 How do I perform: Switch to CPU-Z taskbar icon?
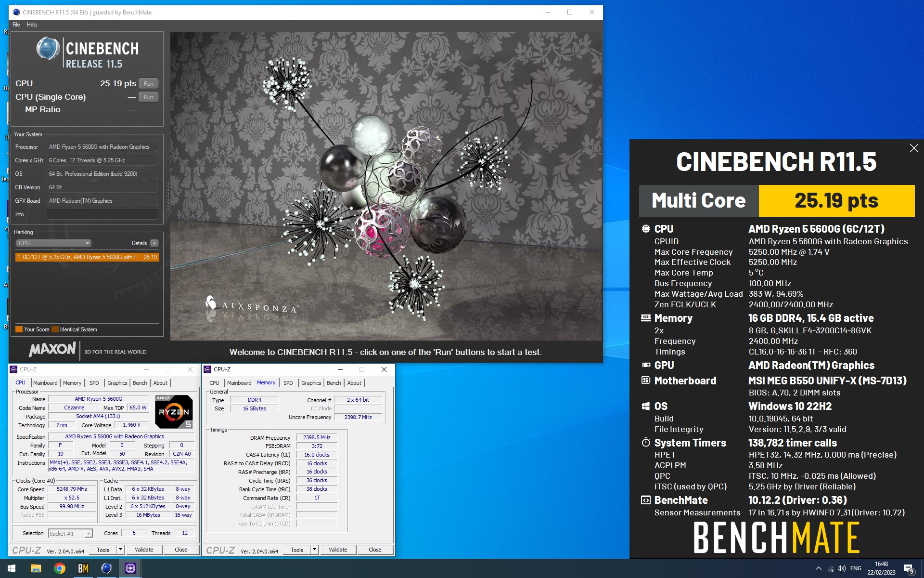pos(130,568)
